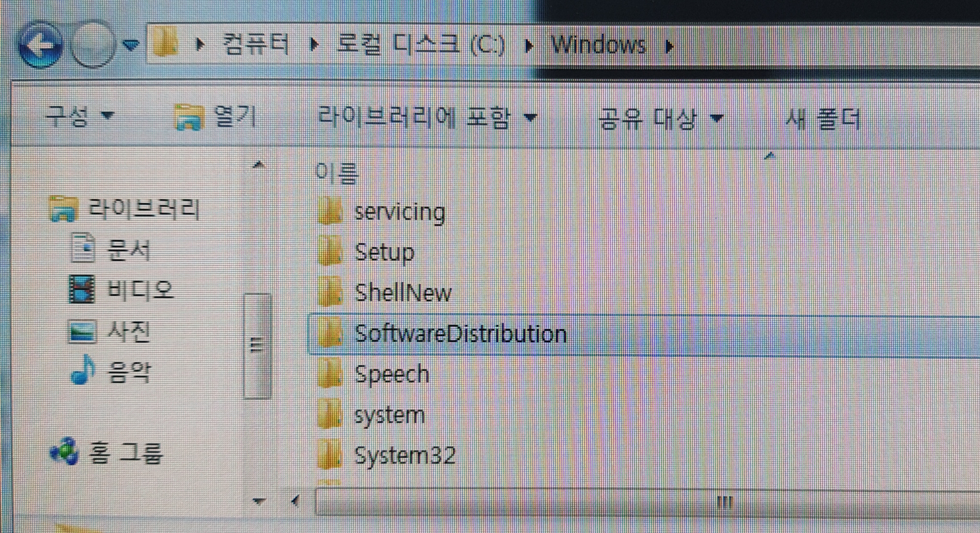This screenshot has height=533, width=980.
Task: Sort by the 이름 column header
Action: pos(337,172)
